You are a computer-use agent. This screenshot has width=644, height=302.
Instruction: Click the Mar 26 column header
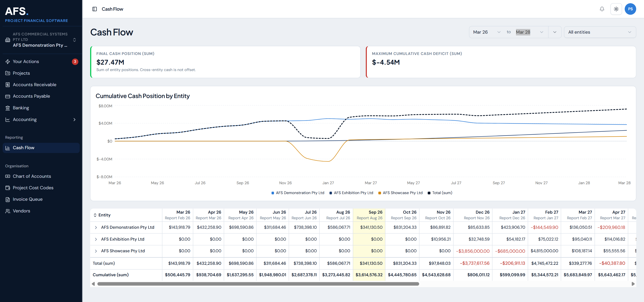177,215
